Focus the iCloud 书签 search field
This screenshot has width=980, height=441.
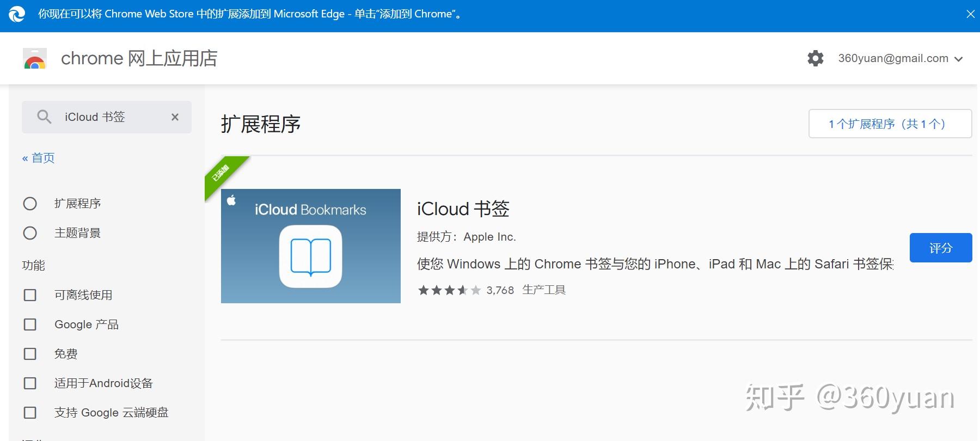click(107, 117)
